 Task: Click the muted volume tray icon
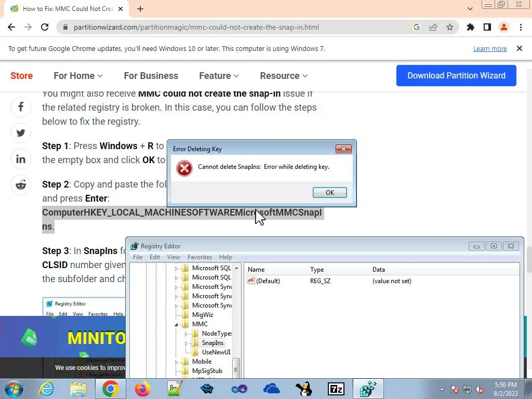click(480, 390)
